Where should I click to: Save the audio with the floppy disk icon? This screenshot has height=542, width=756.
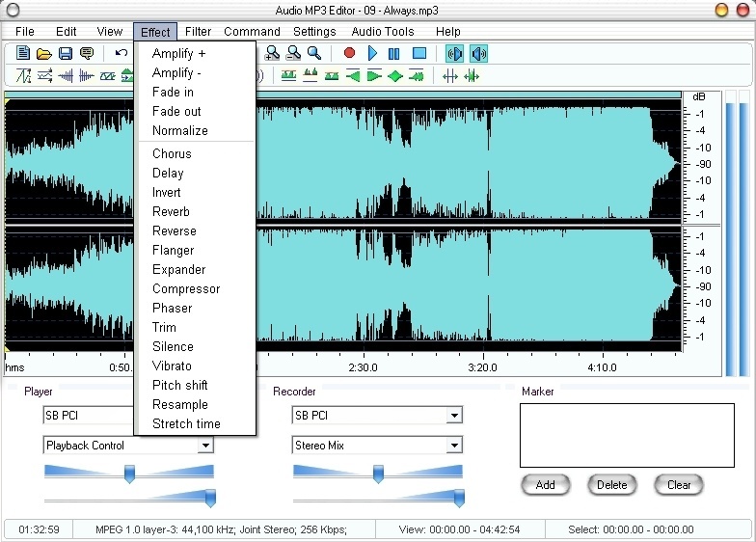pos(66,53)
